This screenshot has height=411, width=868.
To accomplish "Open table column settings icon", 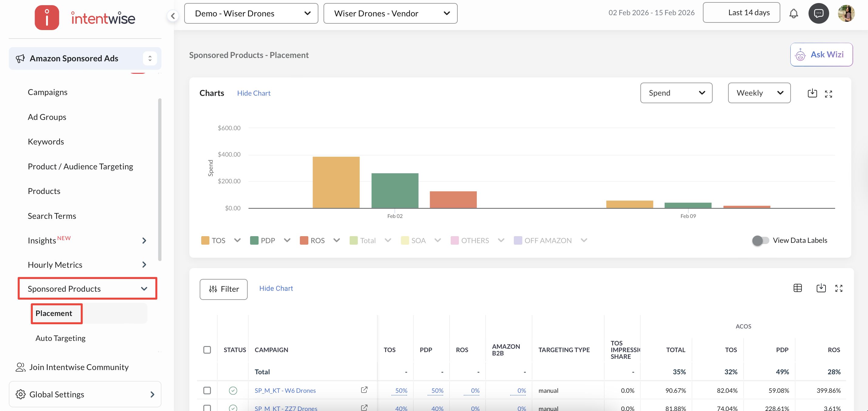I will 798,288.
